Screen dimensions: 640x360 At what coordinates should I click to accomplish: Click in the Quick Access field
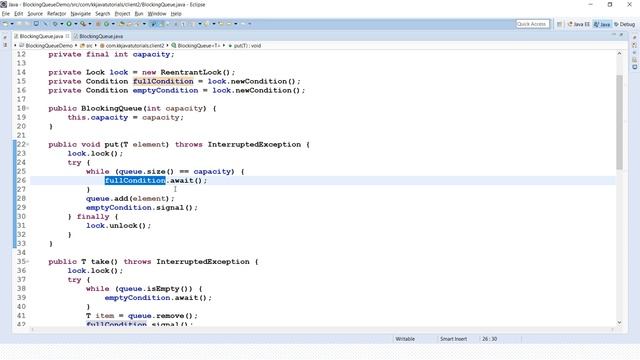coord(532,24)
